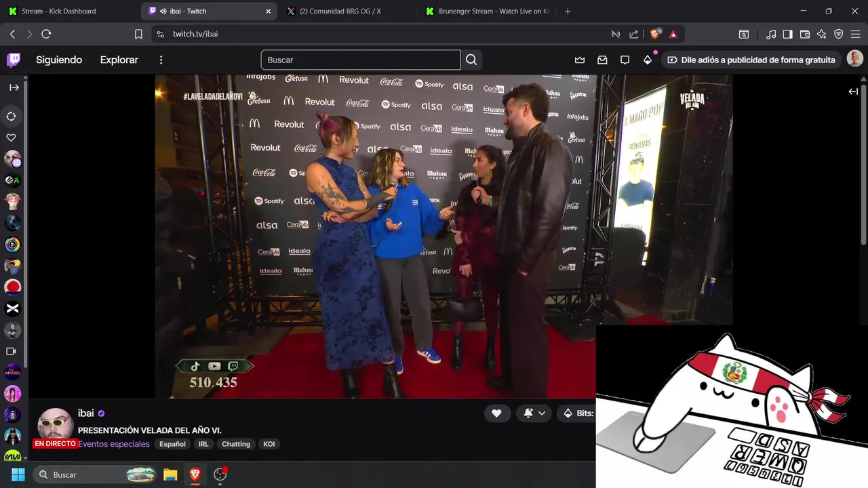This screenshot has width=868, height=488.
Task: Click the sidebar circular sort icon
Action: [12, 117]
